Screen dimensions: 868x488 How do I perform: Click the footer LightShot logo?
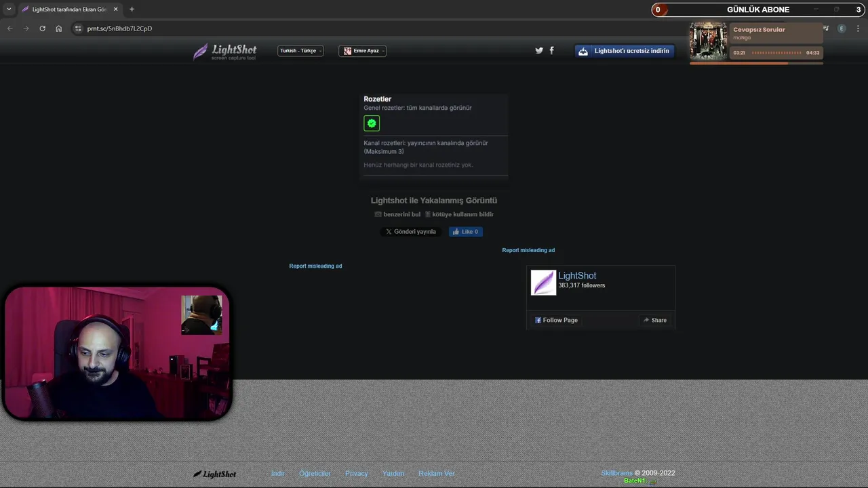[x=215, y=474]
